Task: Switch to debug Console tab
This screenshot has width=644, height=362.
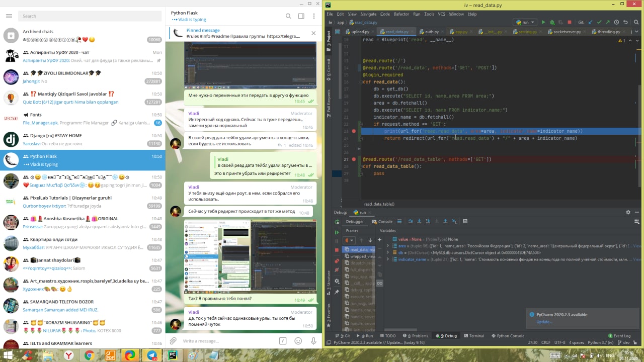Action: pos(382,221)
